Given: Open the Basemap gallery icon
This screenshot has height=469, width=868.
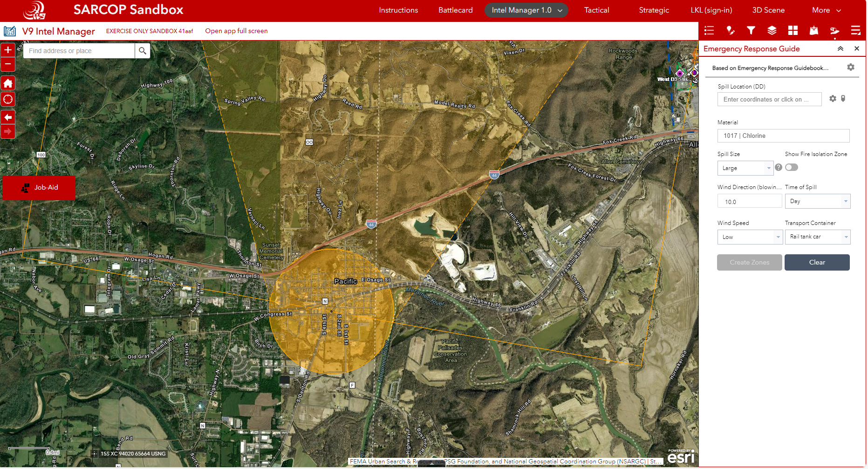Looking at the screenshot, I should (x=793, y=30).
